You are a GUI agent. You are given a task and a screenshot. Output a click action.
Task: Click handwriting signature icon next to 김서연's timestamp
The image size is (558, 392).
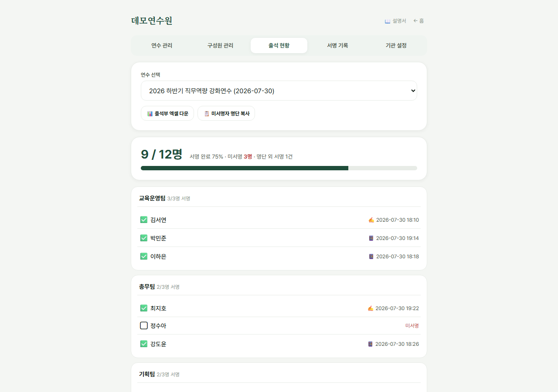(371, 220)
